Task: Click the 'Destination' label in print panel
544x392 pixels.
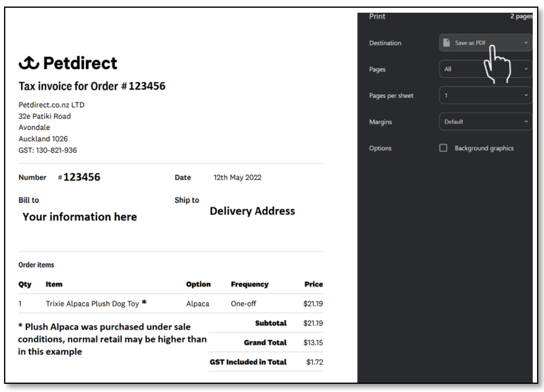Action: click(385, 43)
